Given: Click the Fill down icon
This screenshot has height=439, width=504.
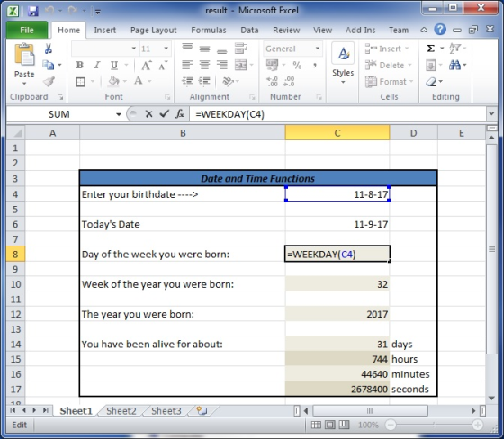Looking at the screenshot, I should click(x=431, y=66).
